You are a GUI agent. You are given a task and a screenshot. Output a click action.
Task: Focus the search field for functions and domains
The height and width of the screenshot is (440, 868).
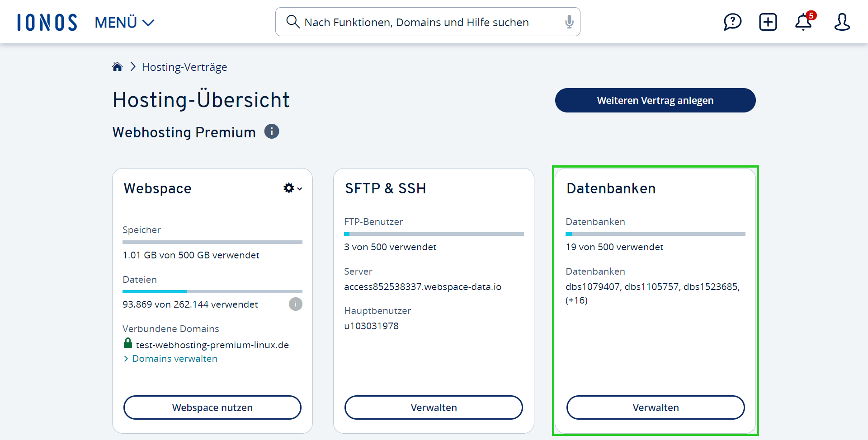[428, 22]
